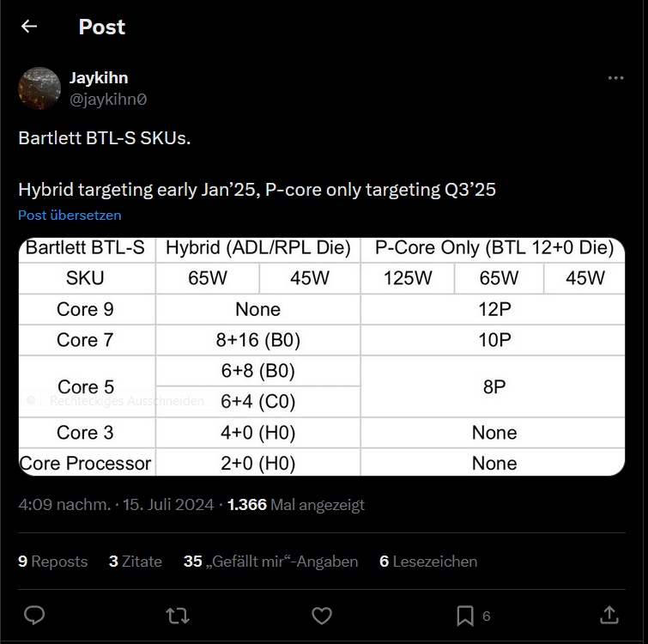648x644 pixels.
Task: Click the 'Post' header title
Action: pyautogui.click(x=102, y=27)
